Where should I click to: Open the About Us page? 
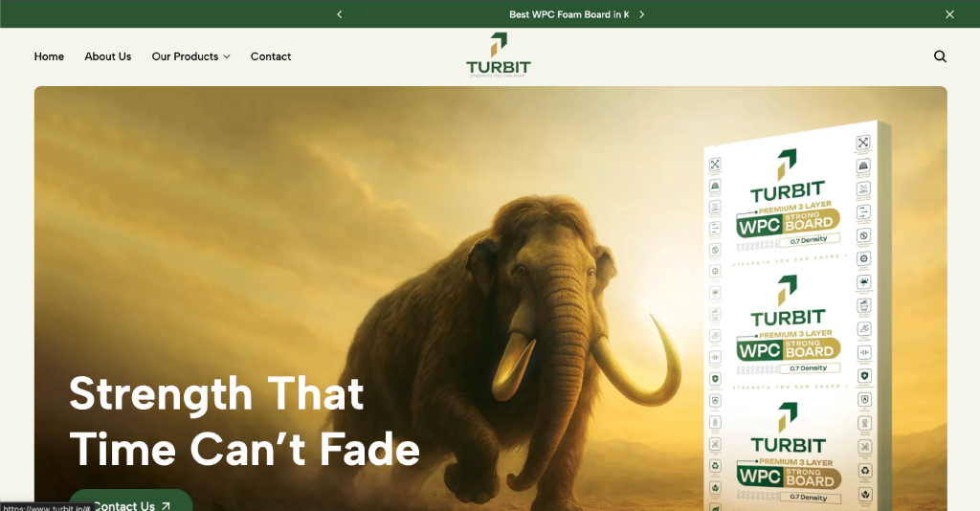point(107,56)
